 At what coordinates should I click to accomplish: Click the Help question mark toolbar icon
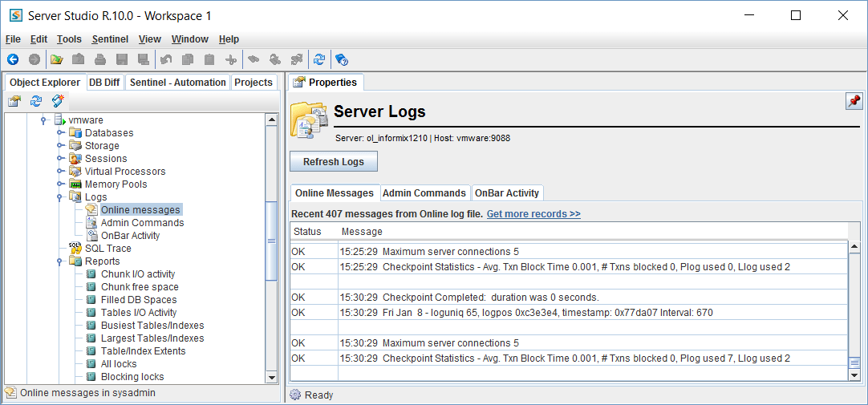click(341, 59)
